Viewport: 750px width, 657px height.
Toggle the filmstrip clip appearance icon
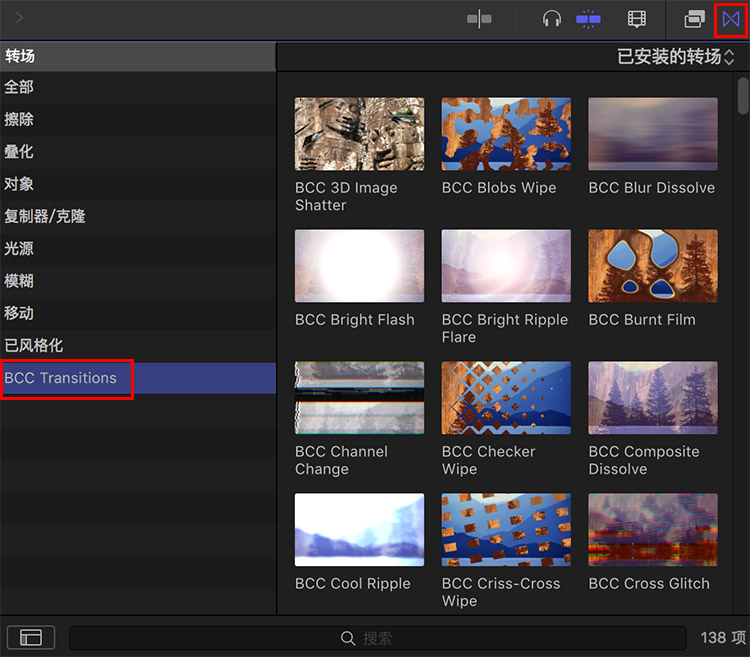tap(637, 20)
